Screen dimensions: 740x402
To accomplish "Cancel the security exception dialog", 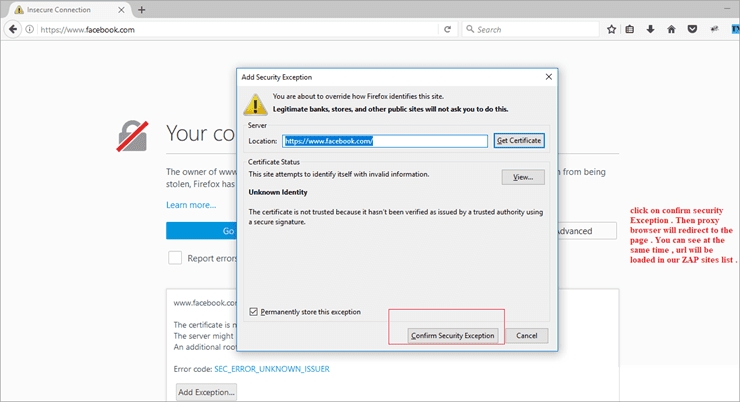I will click(527, 335).
